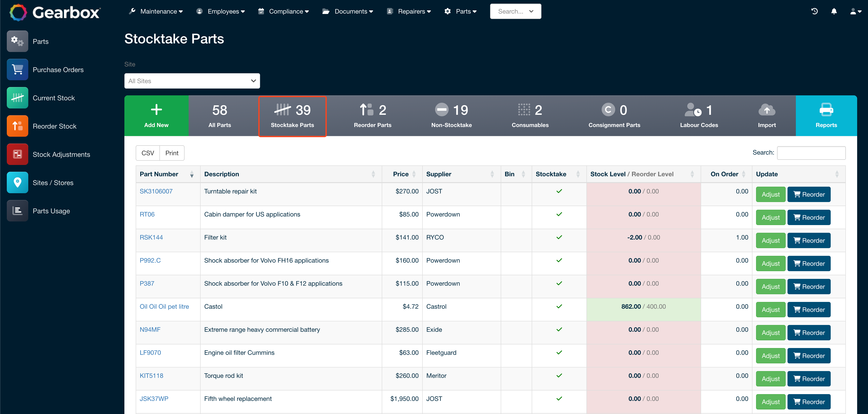Click inside the Search field above the table
The width and height of the screenshot is (868, 414).
811,153
